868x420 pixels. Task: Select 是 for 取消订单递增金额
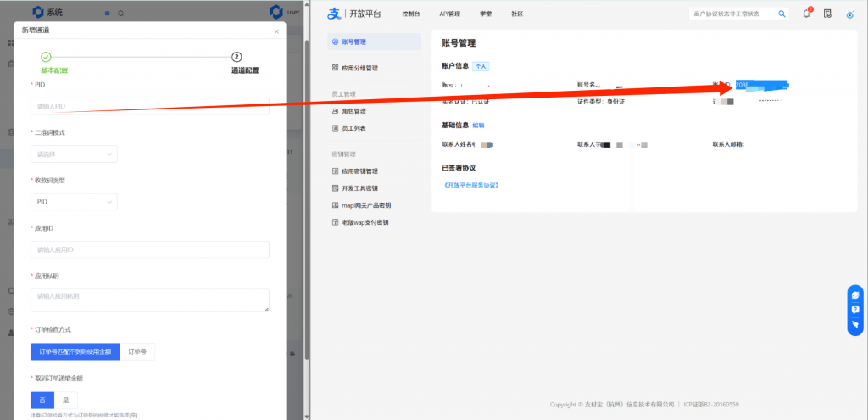pyautogui.click(x=65, y=400)
